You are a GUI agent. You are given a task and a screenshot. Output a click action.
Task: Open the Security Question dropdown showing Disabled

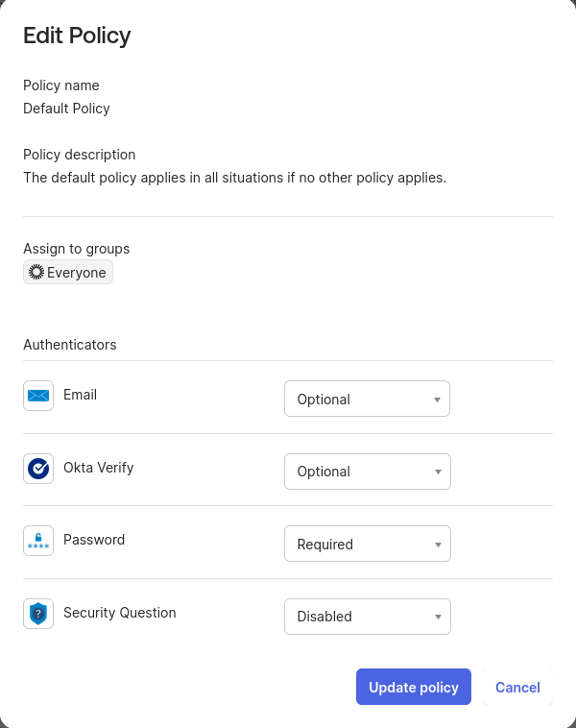368,616
